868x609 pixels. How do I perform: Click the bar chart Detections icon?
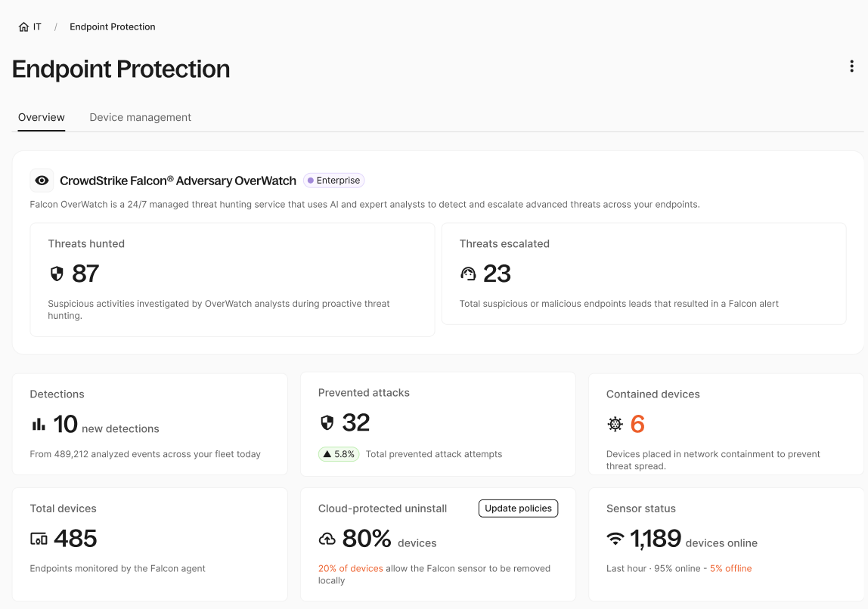point(39,425)
